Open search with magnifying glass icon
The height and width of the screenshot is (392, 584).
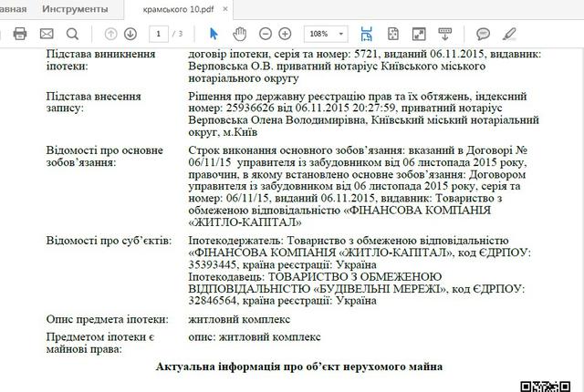(73, 35)
